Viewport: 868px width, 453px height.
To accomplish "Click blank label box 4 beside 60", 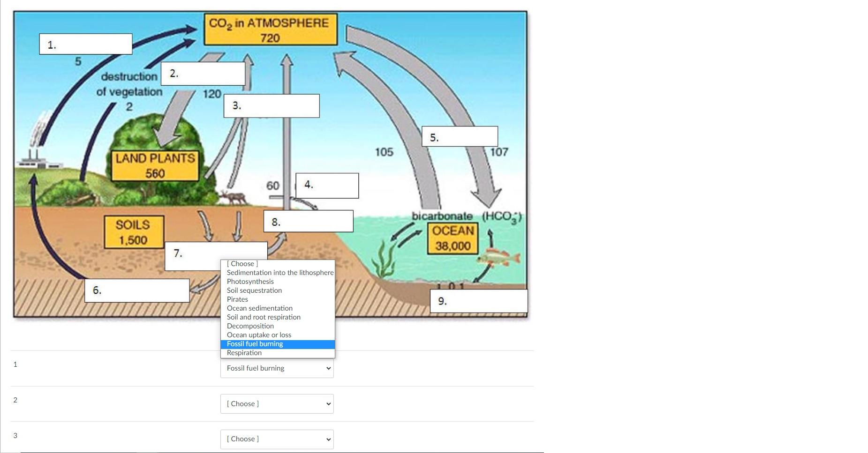I will point(327,186).
